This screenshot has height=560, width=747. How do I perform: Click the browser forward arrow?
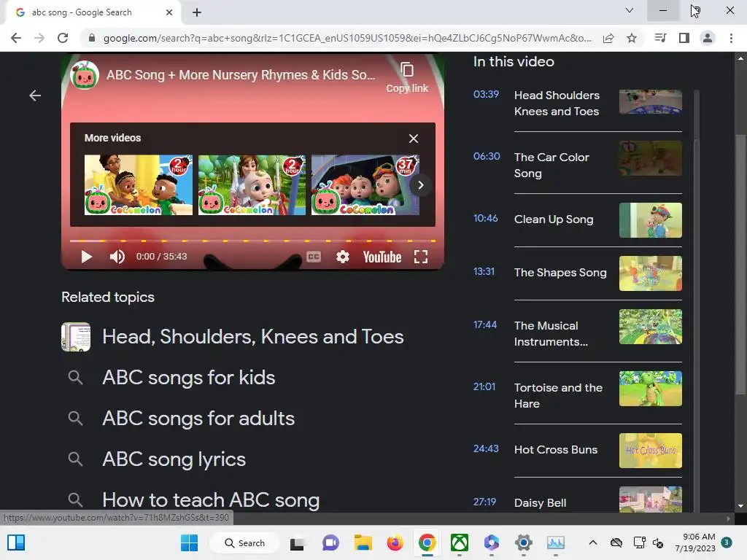(39, 38)
